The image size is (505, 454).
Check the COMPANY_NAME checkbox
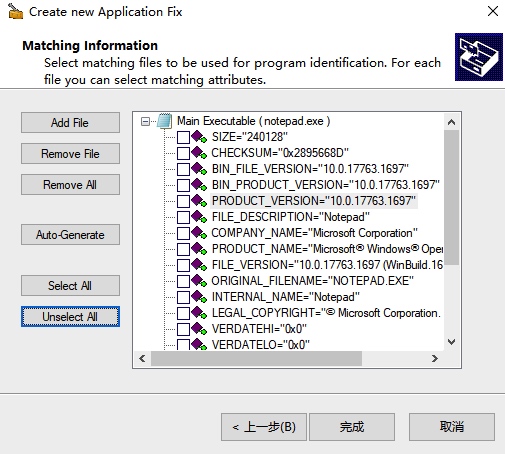click(183, 233)
